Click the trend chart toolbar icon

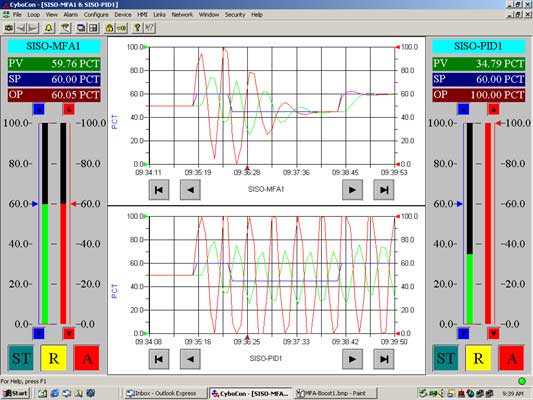point(65,28)
